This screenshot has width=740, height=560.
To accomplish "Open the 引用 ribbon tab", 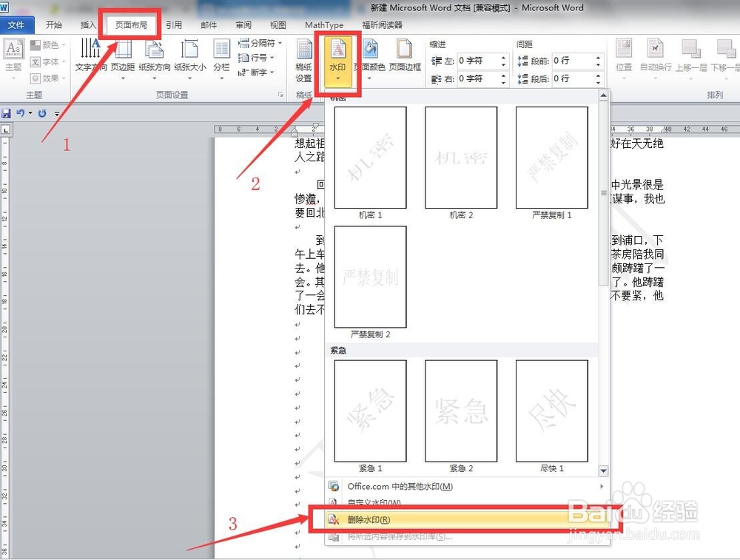I will (x=174, y=25).
